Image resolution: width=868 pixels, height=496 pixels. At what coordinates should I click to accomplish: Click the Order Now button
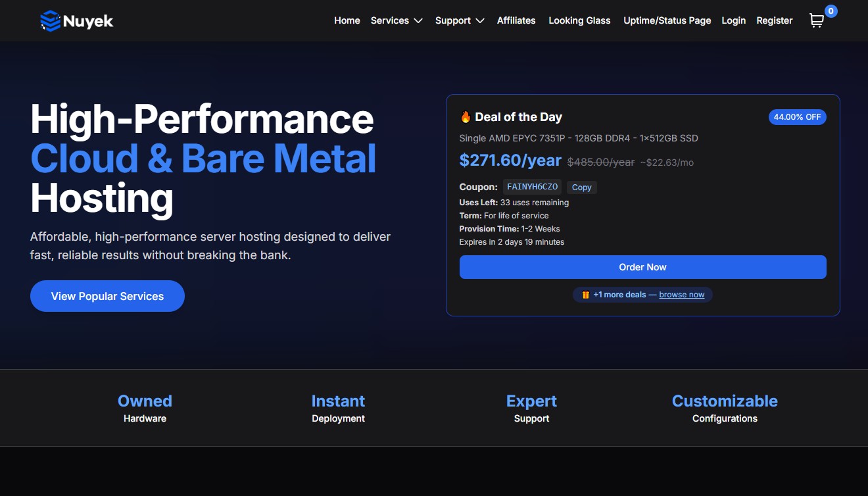click(642, 267)
